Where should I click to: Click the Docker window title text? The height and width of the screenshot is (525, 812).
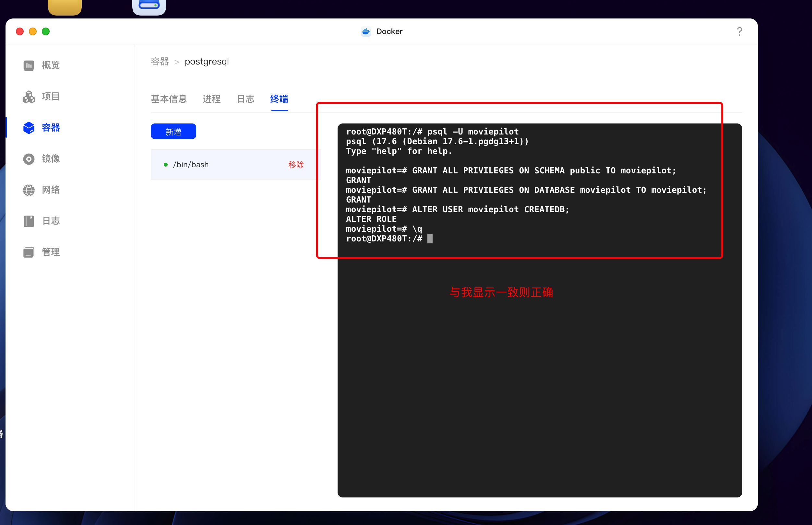click(x=389, y=31)
